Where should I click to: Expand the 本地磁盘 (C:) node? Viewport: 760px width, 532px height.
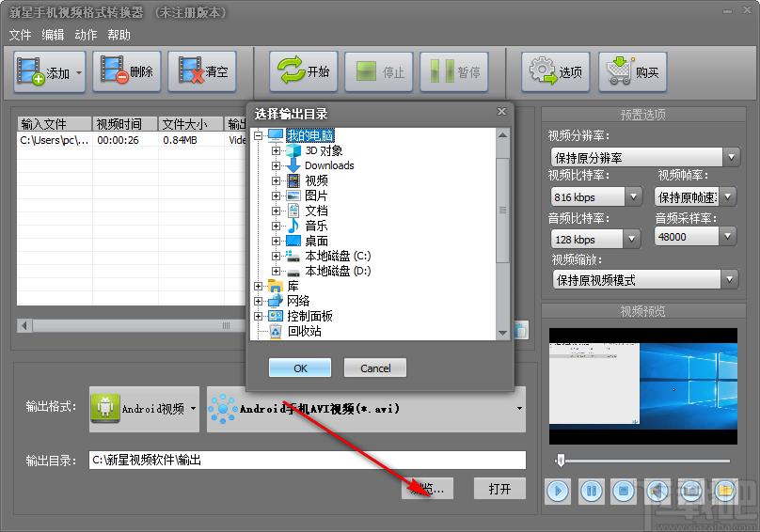click(276, 256)
